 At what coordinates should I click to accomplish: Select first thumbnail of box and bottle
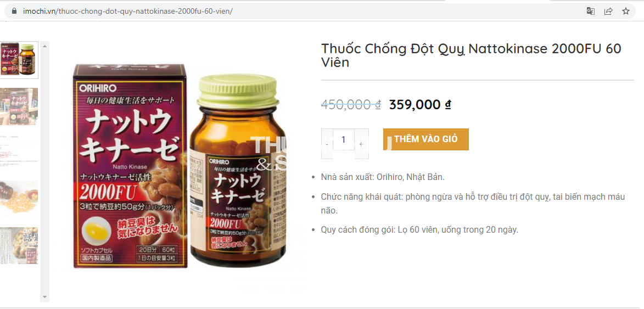pos(19,60)
